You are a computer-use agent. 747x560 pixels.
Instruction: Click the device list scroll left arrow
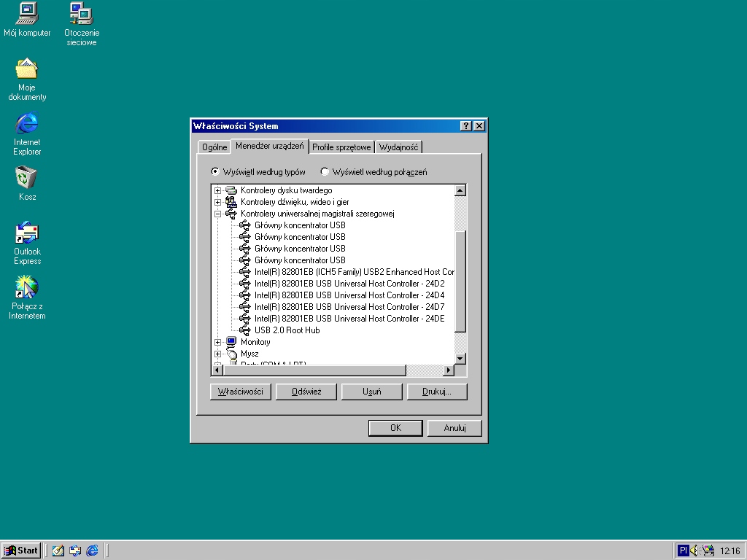point(217,370)
